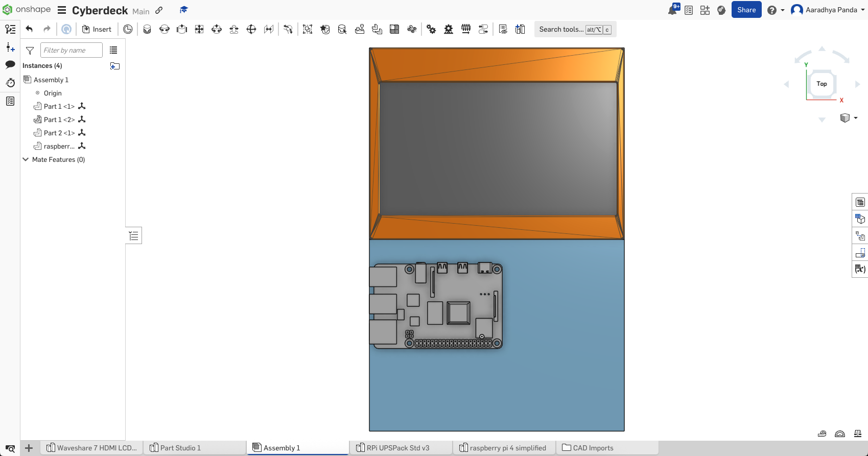Click the graduation cap education icon
This screenshot has height=456, width=868.
[x=184, y=10]
